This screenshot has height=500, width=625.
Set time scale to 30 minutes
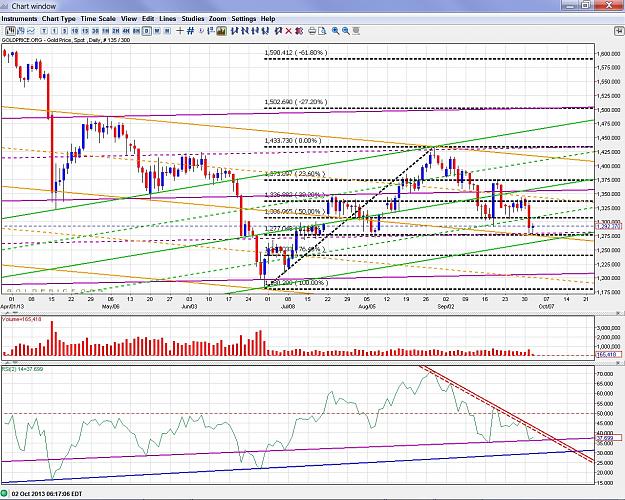[95, 31]
